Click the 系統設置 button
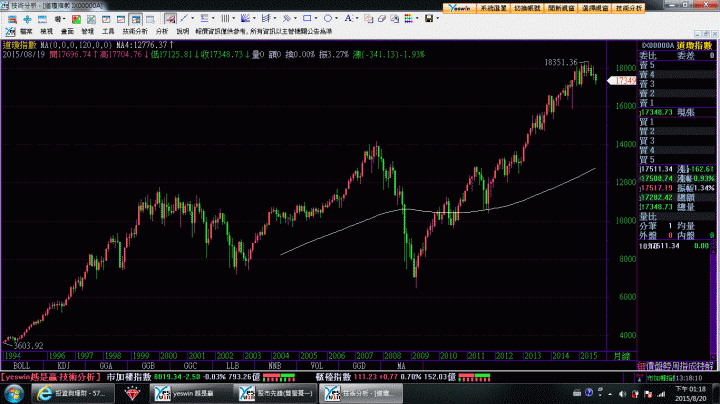This screenshot has width=720, height=404. click(494, 8)
